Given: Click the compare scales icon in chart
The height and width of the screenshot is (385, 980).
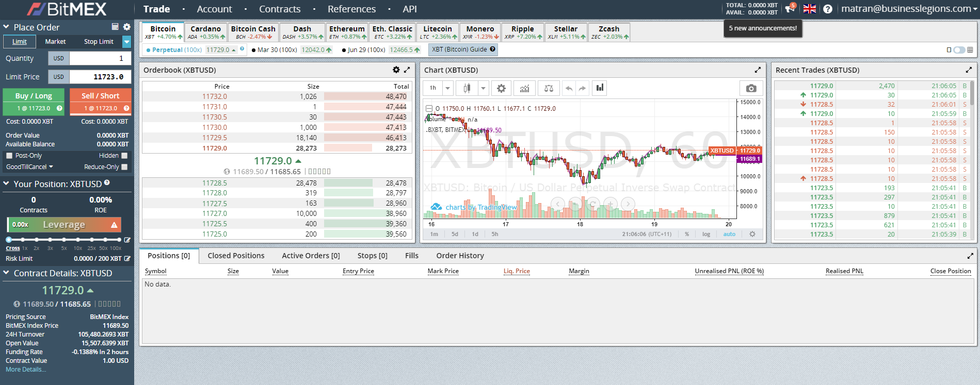Looking at the screenshot, I should coord(549,88).
